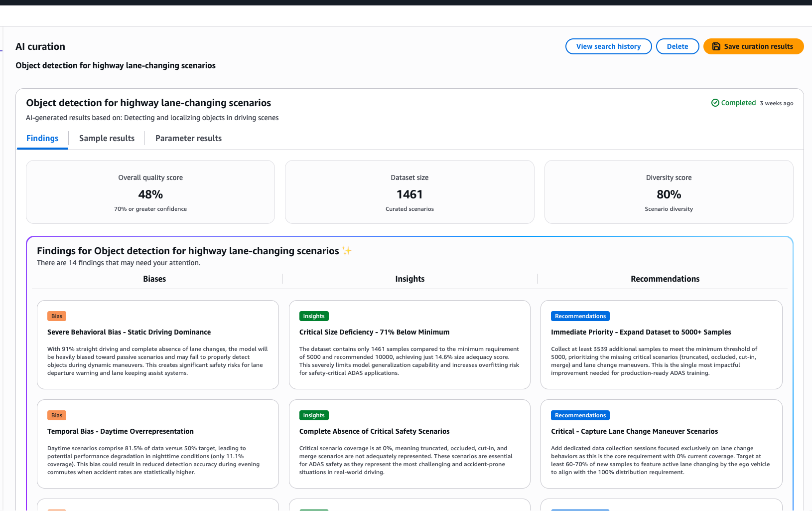Click Bias badge on Daytime Overrepresentation card

57,415
